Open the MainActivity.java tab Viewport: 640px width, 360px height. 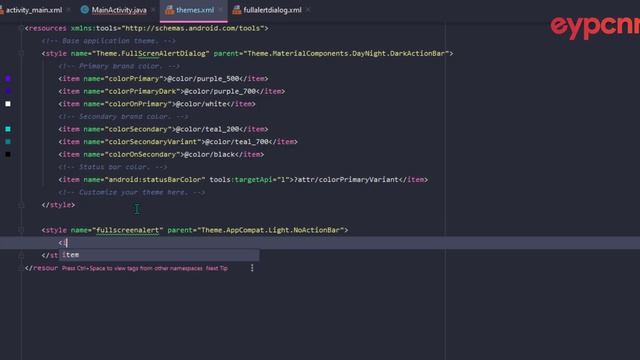(119, 10)
